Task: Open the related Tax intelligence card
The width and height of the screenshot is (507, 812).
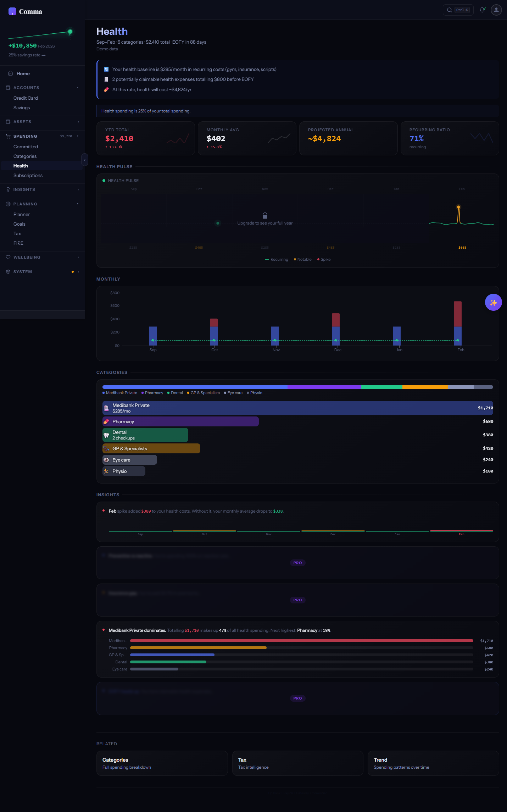Action: [297, 763]
